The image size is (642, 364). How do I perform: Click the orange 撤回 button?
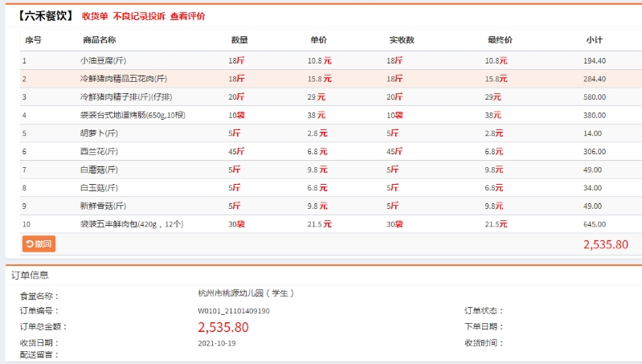coord(39,244)
